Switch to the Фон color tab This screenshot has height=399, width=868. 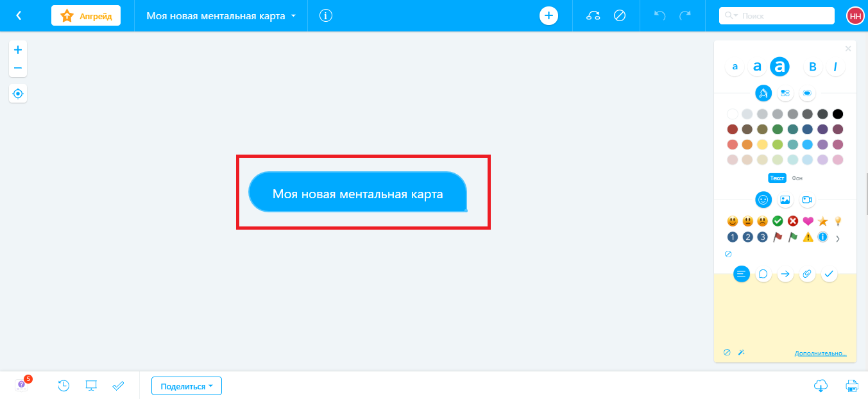click(x=797, y=178)
